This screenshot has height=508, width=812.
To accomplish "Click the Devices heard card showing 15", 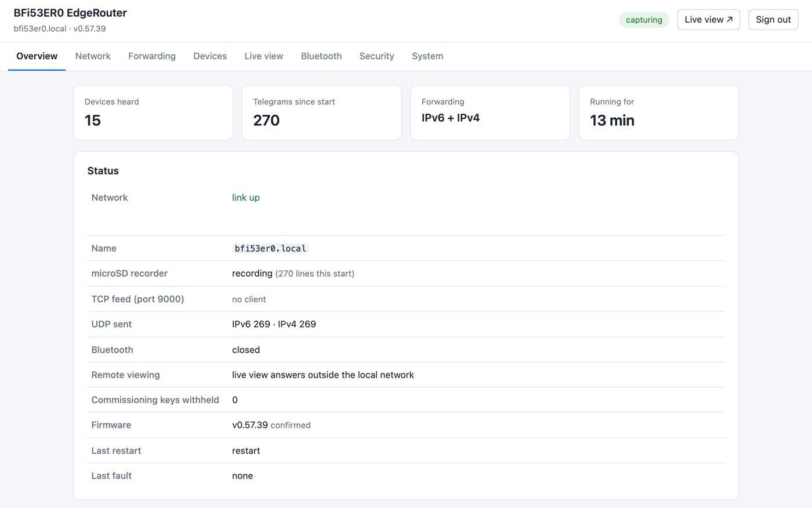I will (153, 113).
